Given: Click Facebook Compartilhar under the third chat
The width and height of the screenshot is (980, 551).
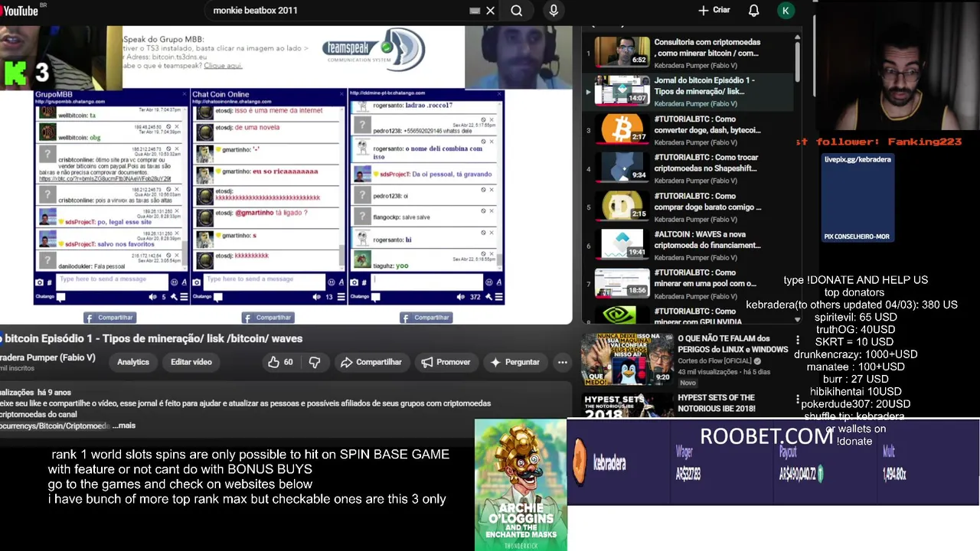Looking at the screenshot, I should pyautogui.click(x=426, y=318).
